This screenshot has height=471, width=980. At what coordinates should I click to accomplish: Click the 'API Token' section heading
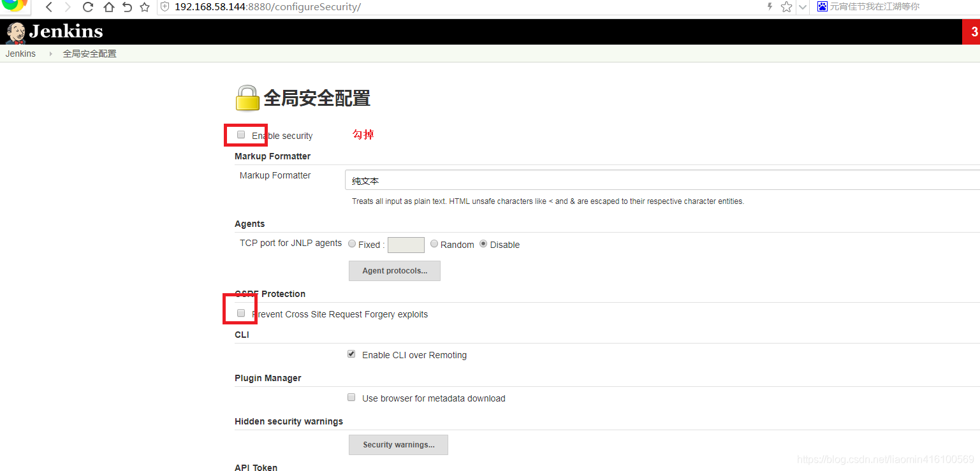tap(256, 467)
